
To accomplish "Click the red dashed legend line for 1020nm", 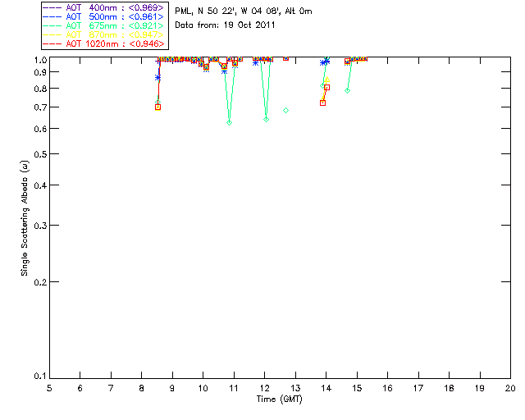I will pyautogui.click(x=52, y=43).
